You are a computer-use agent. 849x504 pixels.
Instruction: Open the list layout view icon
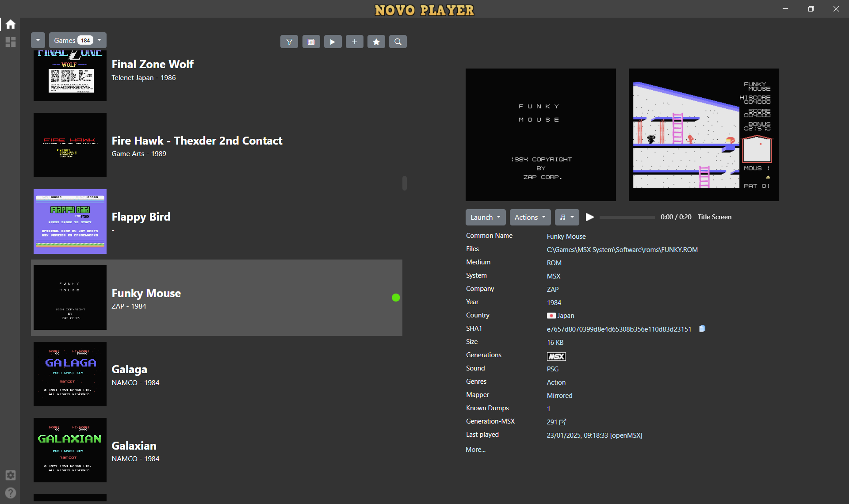click(x=311, y=42)
